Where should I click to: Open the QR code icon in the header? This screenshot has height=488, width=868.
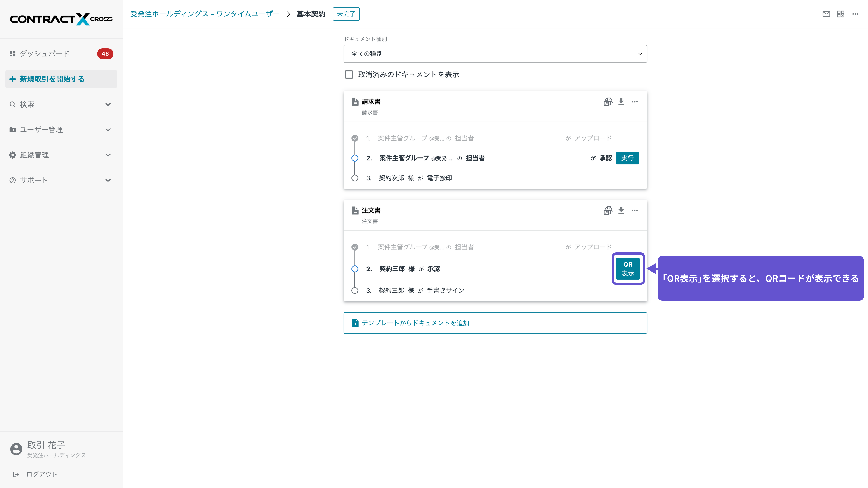point(841,14)
